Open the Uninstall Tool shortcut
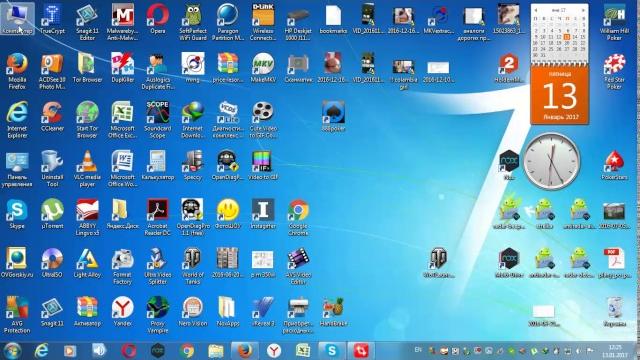Screen dimensions: 640x360 52,169
